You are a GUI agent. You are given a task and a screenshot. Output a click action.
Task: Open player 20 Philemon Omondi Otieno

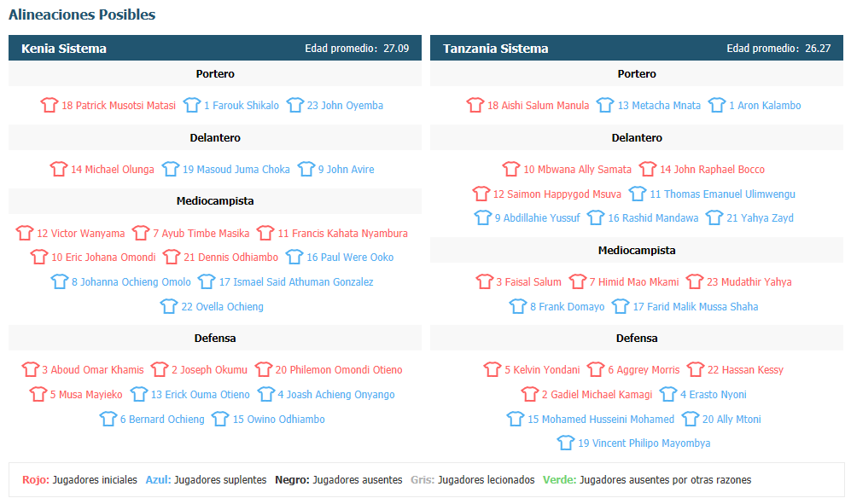point(339,370)
